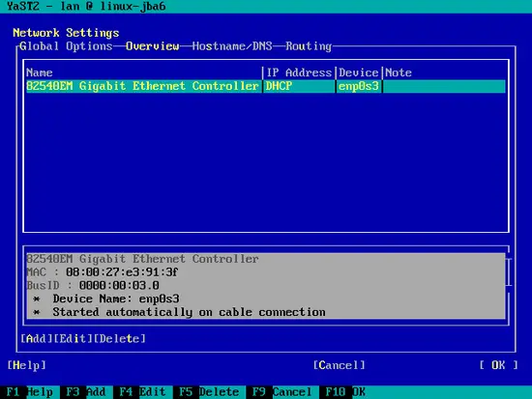The image size is (532, 399).
Task: Select the 82540EM Gigabit Ethernet Controller row
Action: click(x=266, y=86)
